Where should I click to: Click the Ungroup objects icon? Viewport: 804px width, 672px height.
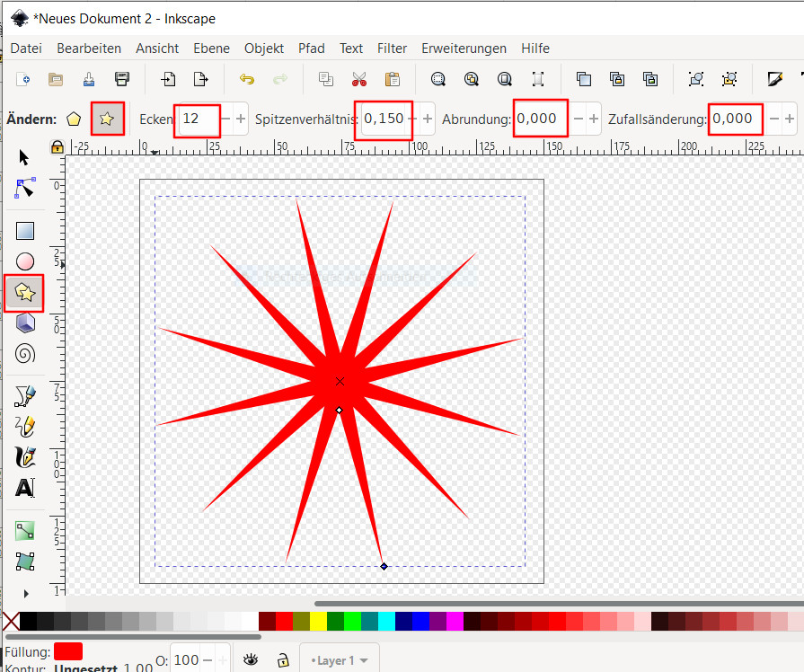coord(729,79)
